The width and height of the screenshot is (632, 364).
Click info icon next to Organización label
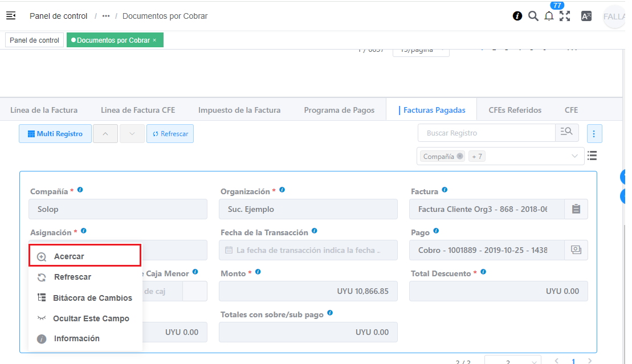click(x=282, y=190)
